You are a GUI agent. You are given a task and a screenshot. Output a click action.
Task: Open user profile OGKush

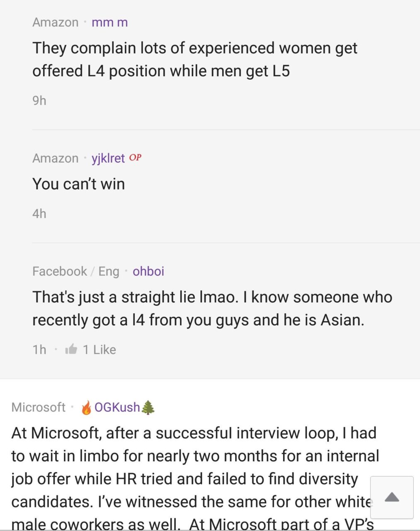[x=117, y=407]
